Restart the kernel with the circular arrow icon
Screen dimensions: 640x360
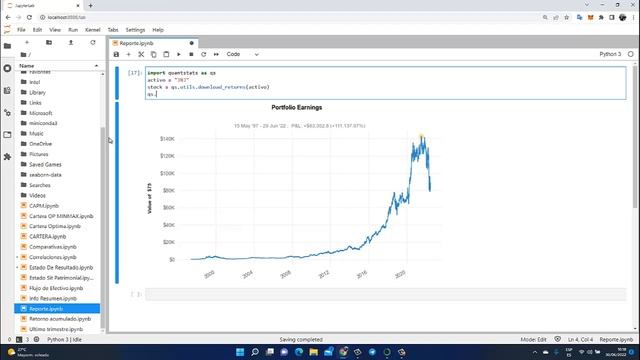[204, 54]
